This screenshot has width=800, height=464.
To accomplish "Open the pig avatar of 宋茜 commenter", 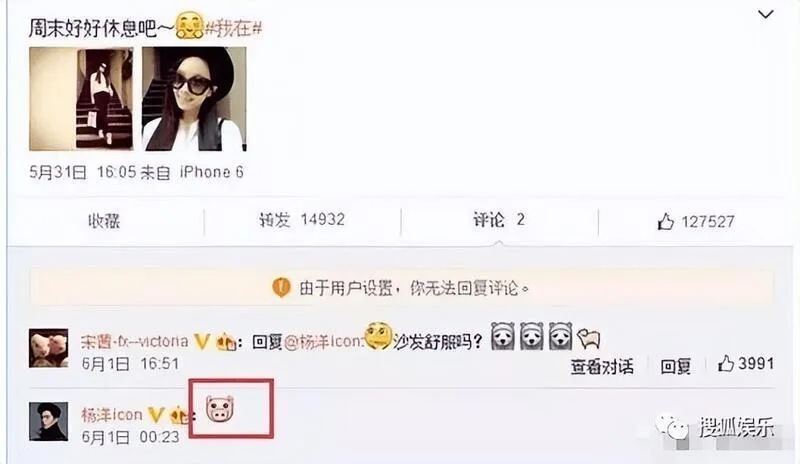I will tap(48, 348).
